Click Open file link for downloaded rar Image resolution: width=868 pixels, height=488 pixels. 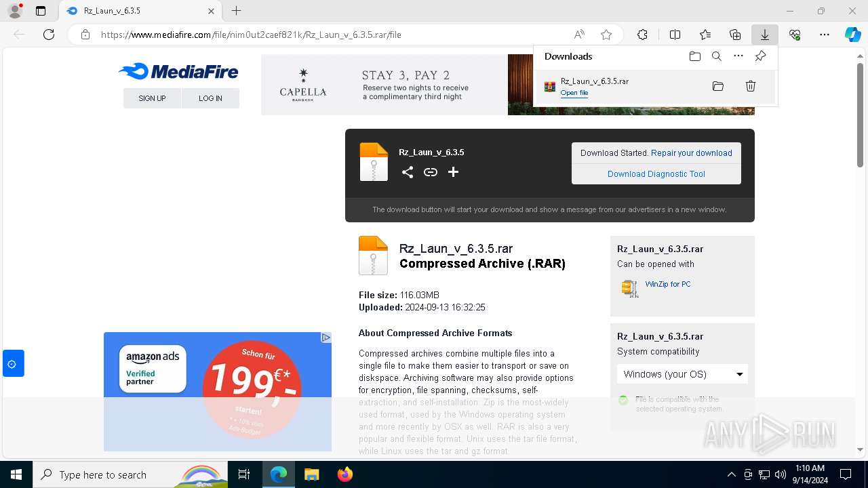click(x=574, y=93)
